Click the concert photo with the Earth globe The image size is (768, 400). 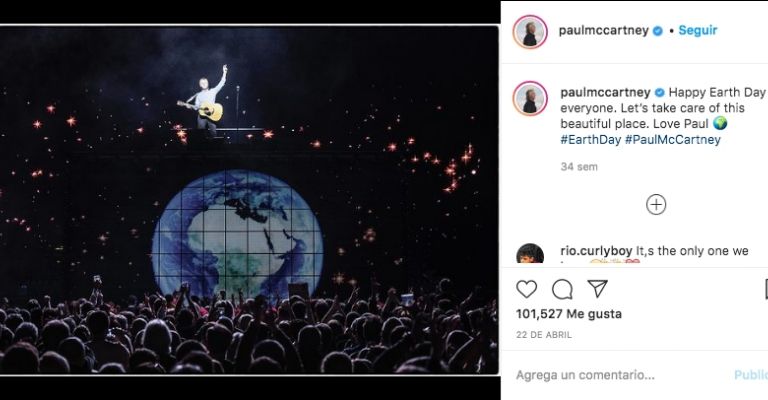click(249, 200)
